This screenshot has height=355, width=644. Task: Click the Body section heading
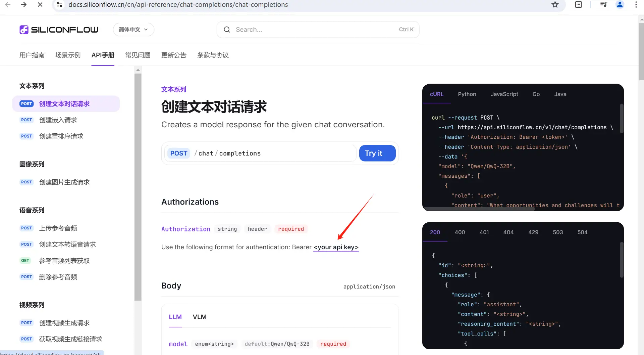(x=171, y=286)
